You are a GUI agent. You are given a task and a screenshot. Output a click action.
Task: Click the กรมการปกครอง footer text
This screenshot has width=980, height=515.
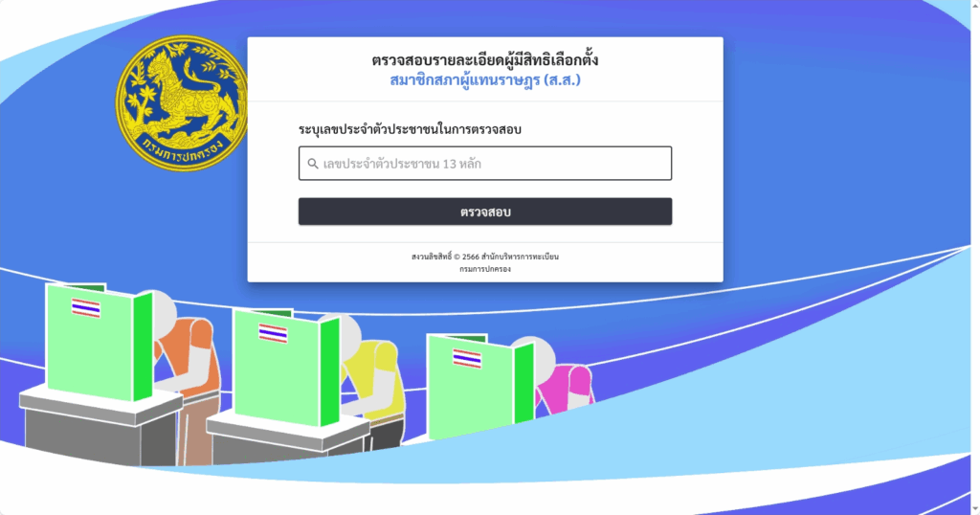(485, 269)
